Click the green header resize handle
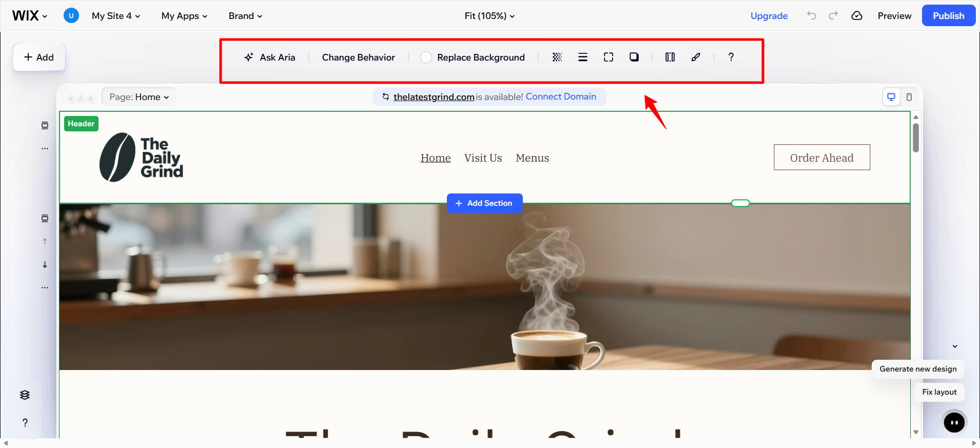 point(740,203)
